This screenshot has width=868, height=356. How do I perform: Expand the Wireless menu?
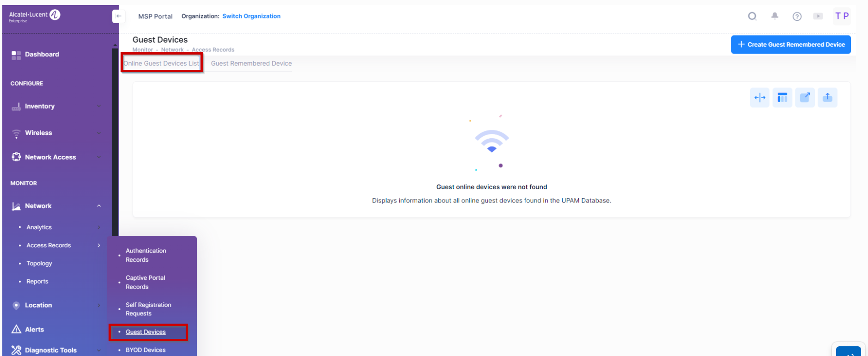tap(55, 133)
